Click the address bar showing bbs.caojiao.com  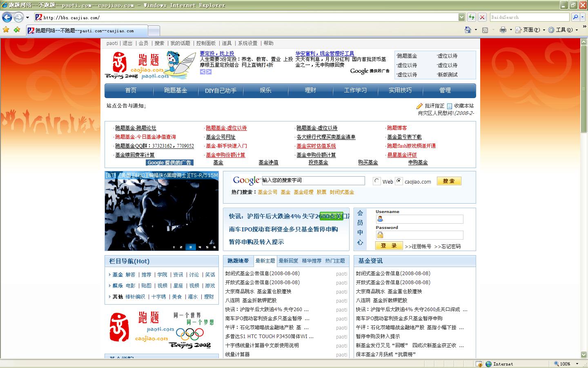pos(250,17)
